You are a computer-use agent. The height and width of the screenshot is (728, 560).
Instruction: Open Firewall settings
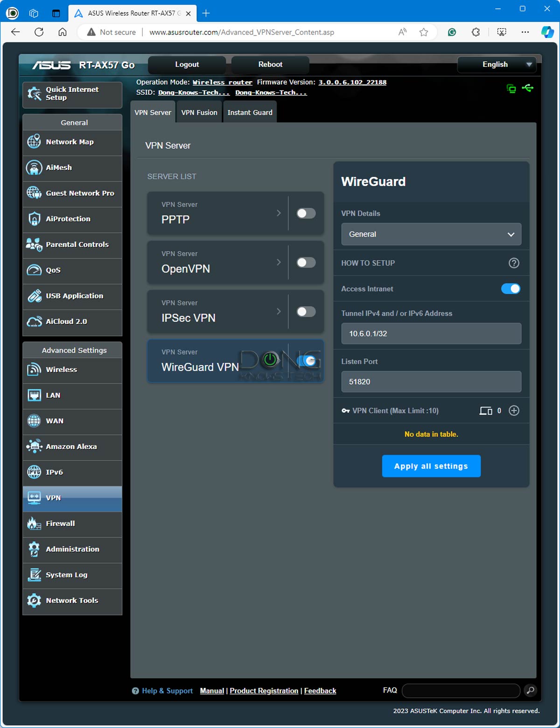tap(72, 524)
